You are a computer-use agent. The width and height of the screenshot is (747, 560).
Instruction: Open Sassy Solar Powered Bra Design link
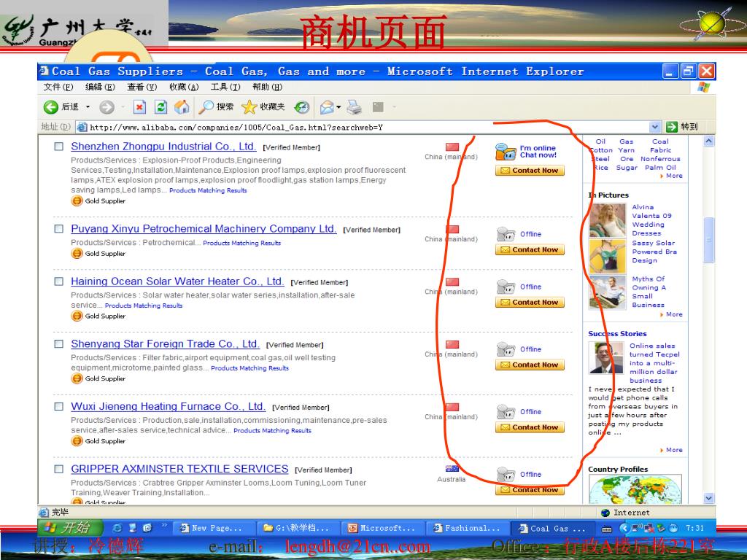click(x=654, y=252)
